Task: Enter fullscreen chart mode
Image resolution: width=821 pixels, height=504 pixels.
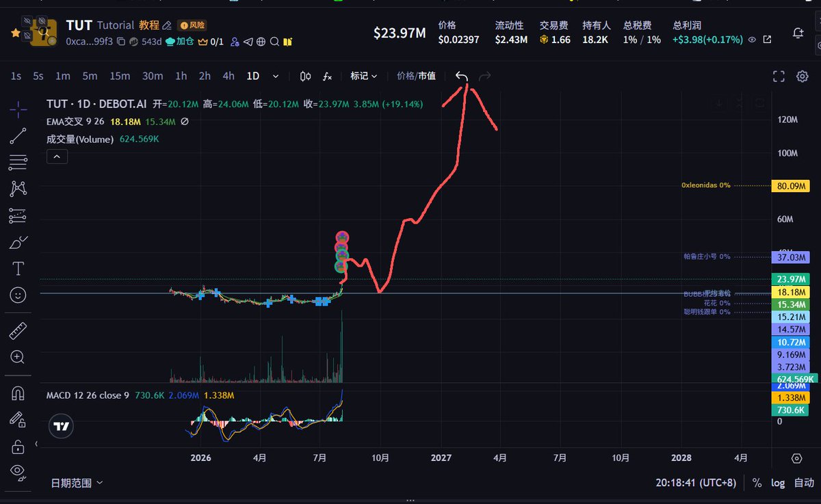Action: click(x=779, y=76)
